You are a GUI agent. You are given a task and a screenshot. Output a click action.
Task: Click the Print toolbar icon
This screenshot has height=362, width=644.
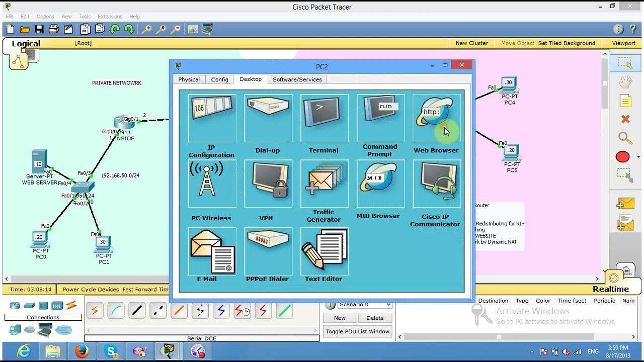coord(54,29)
